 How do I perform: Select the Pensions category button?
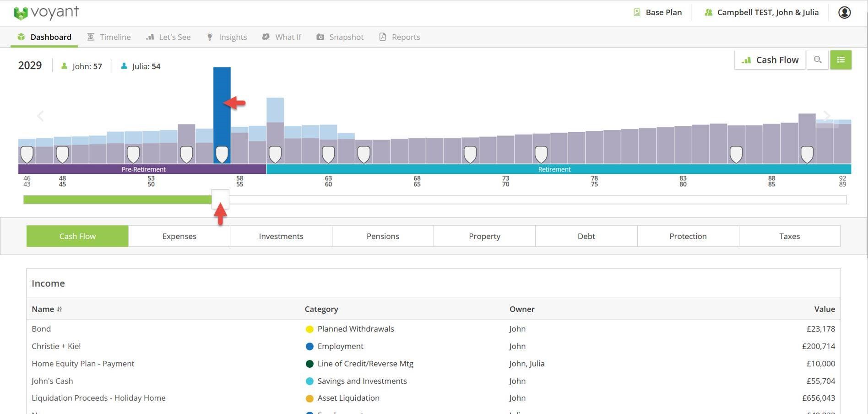pos(383,236)
